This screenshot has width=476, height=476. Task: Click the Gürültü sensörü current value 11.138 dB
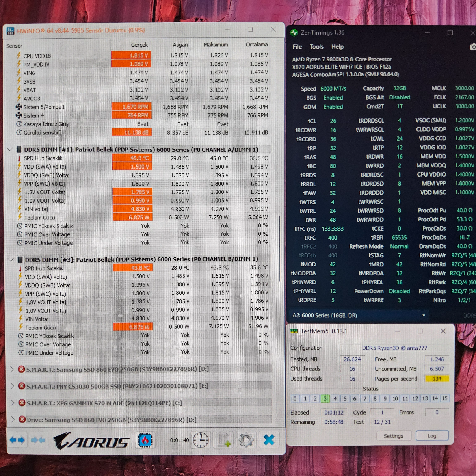coord(132,132)
